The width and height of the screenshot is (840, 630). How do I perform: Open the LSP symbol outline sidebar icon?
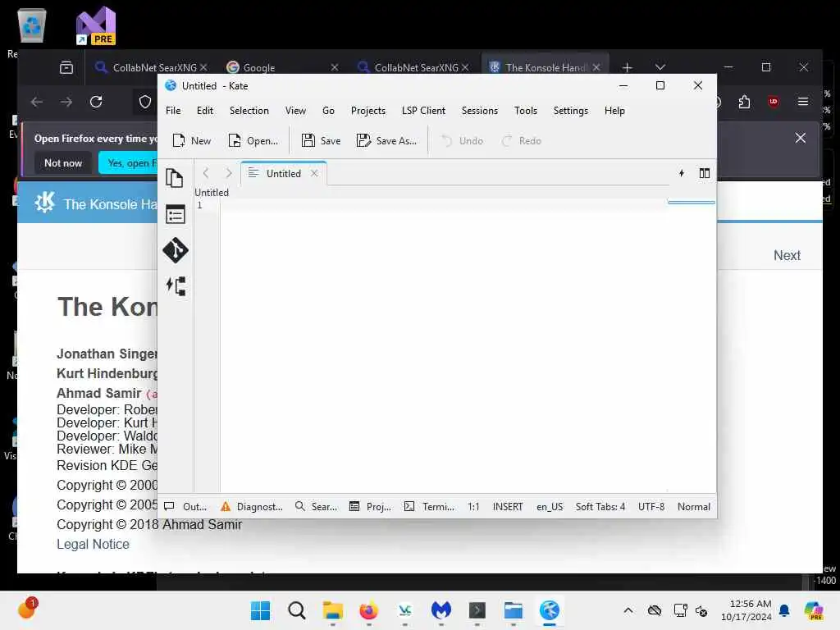(175, 286)
